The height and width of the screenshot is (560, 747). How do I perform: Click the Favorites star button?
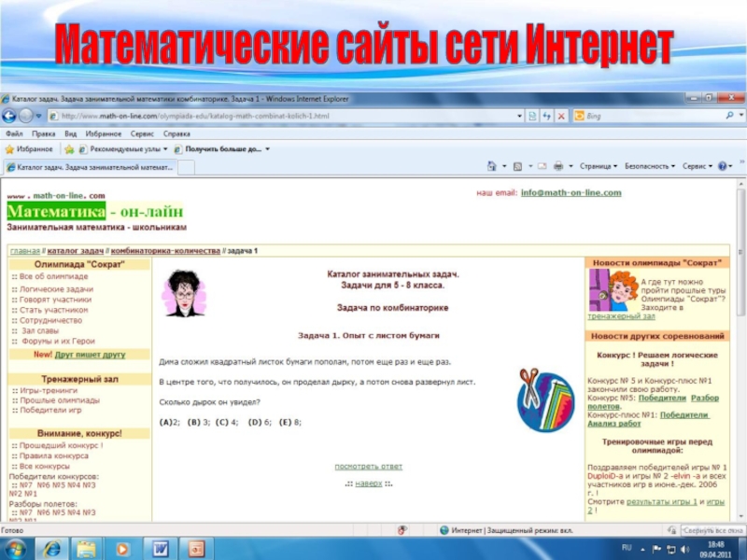30,148
